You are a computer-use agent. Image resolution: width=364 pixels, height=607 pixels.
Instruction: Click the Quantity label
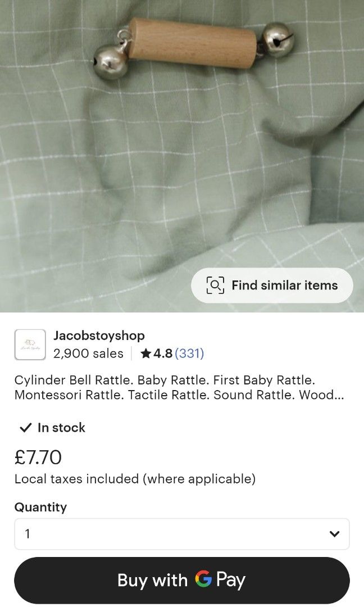coord(40,507)
